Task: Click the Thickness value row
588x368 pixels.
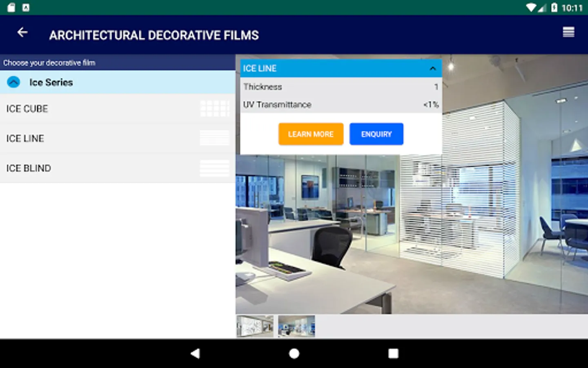Action: click(340, 87)
